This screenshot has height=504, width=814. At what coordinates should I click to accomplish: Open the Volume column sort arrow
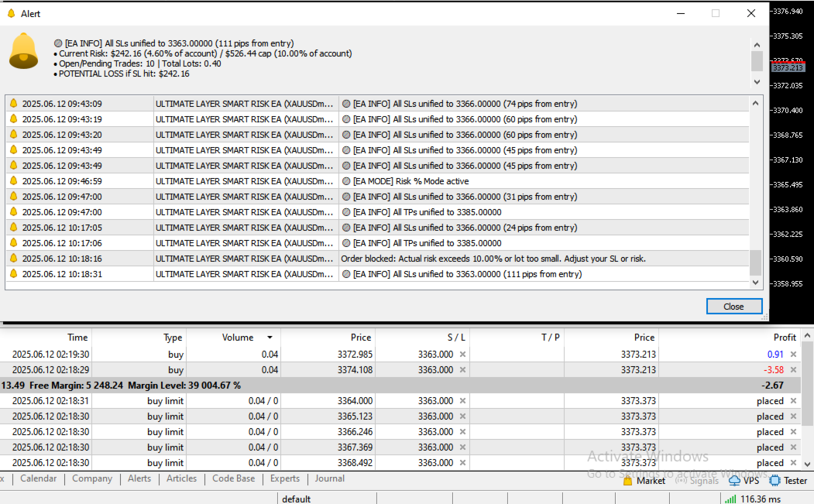(270, 338)
